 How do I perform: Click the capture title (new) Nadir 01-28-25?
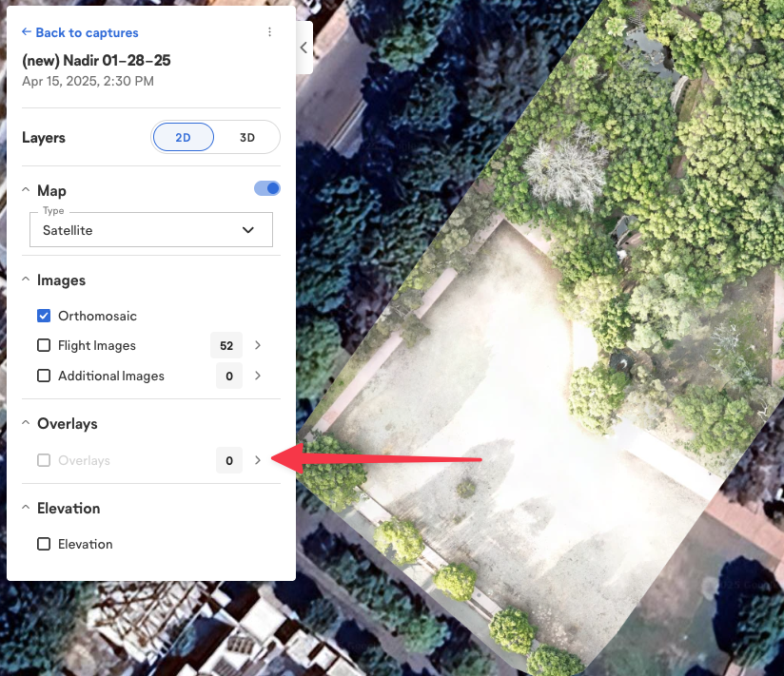[97, 60]
